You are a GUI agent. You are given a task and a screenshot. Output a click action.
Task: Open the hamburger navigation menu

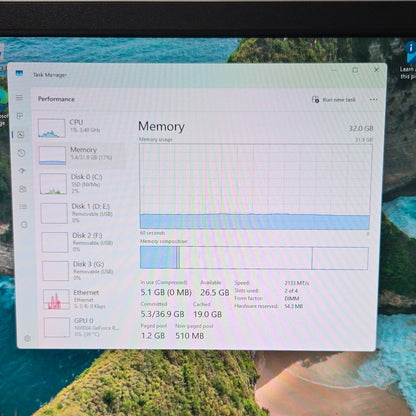(x=20, y=98)
